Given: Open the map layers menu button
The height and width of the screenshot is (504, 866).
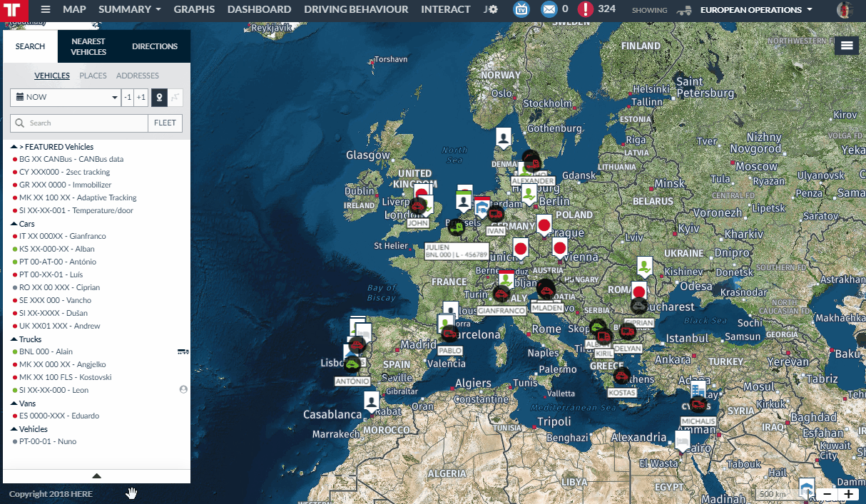Looking at the screenshot, I should tap(847, 46).
